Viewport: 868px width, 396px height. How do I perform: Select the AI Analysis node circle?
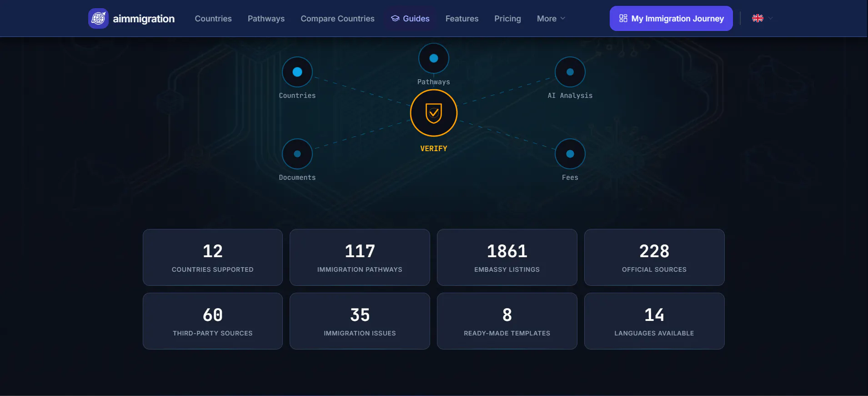[570, 72]
